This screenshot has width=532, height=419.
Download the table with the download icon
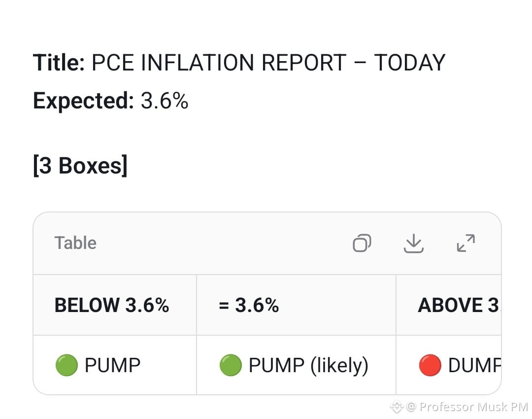click(x=414, y=243)
